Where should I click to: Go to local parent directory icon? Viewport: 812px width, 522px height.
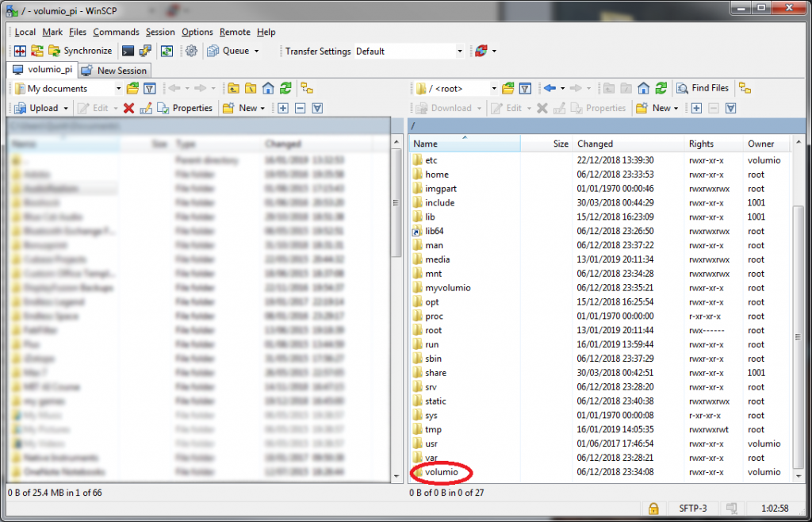[234, 89]
